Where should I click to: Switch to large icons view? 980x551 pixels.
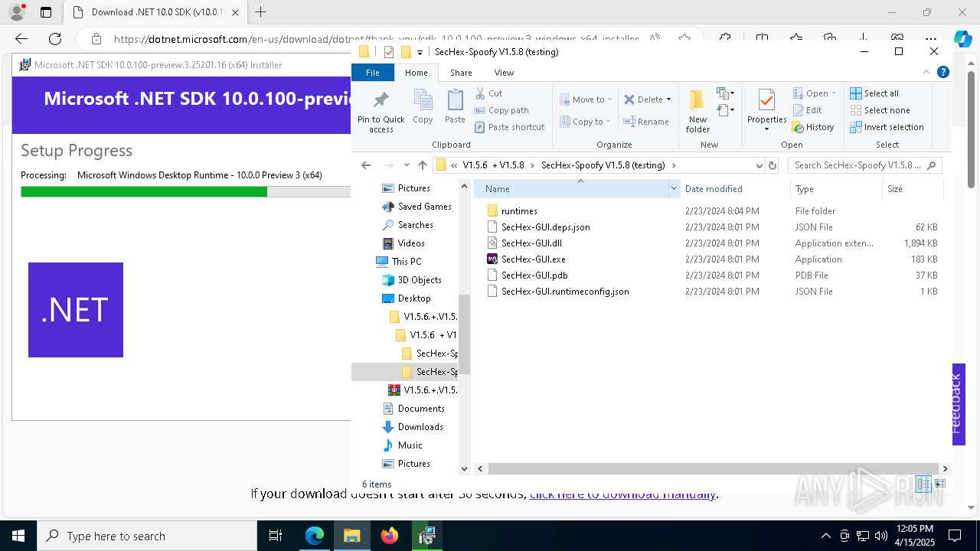940,484
